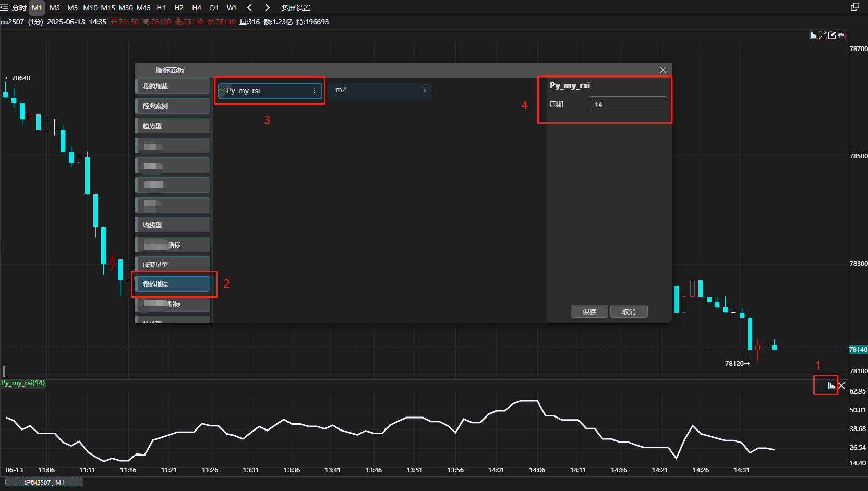
Task: Click the 保存 save button
Action: [589, 312]
